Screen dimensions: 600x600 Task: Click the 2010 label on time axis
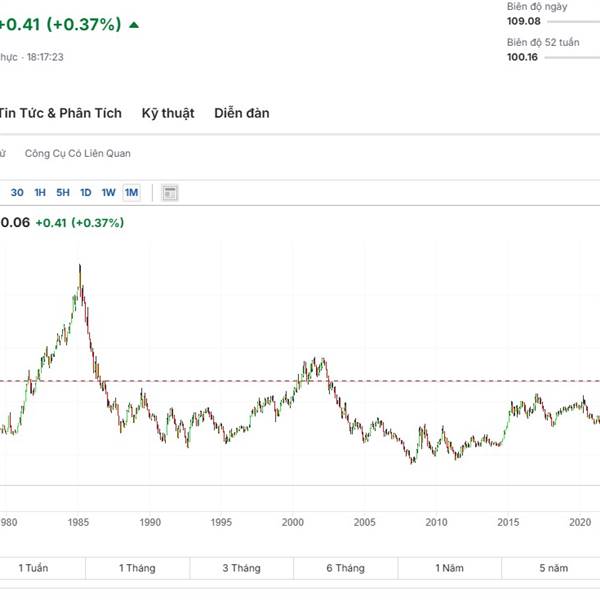tap(436, 522)
